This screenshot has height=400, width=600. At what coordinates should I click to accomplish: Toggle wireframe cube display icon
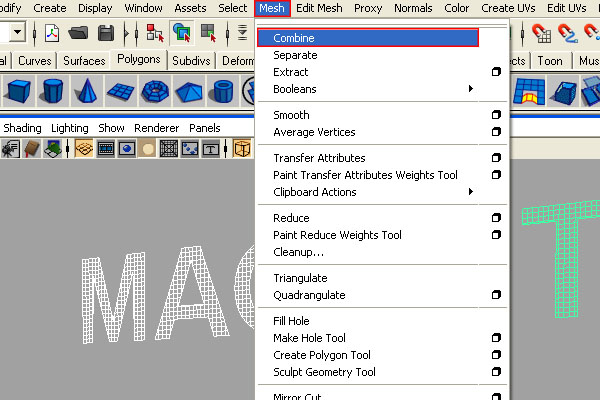(x=242, y=149)
